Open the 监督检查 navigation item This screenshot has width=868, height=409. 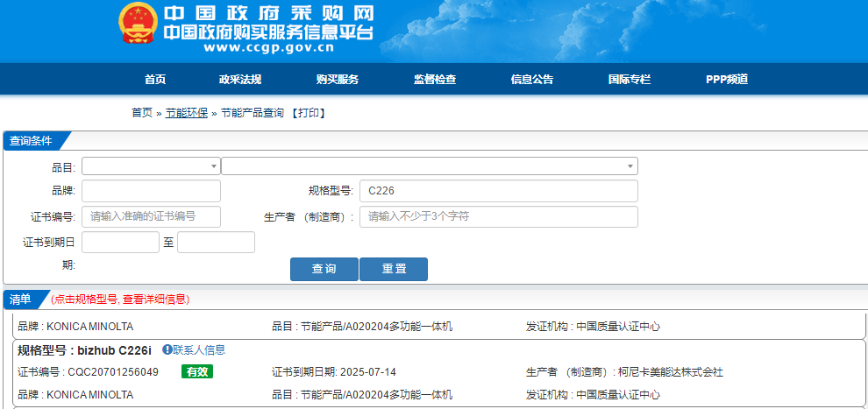435,80
